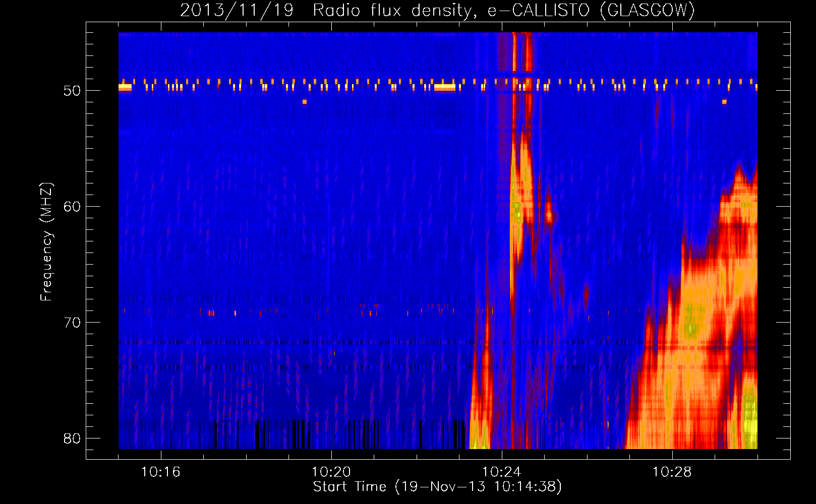Click the 10:16 time tick label
Image resolution: width=816 pixels, height=504 pixels.
[160, 472]
